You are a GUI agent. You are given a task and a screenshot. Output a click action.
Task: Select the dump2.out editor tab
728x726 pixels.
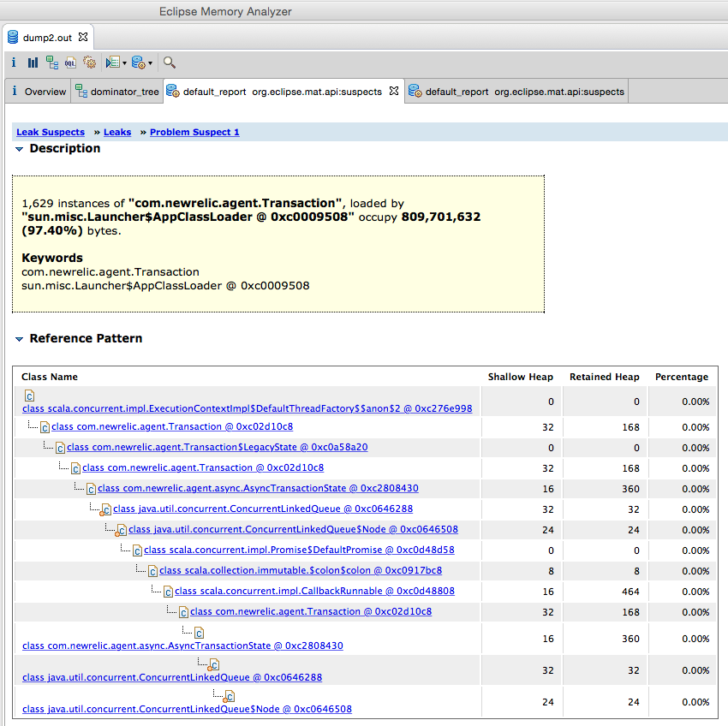pos(47,38)
